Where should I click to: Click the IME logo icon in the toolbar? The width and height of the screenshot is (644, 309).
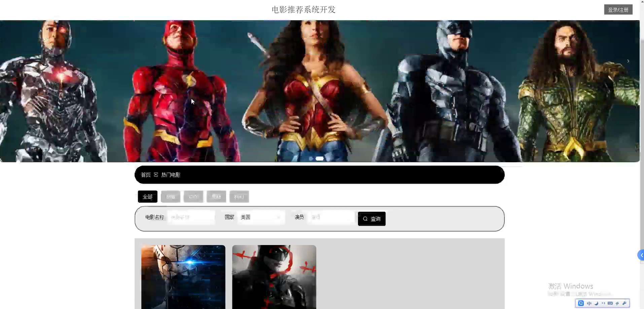click(x=581, y=303)
